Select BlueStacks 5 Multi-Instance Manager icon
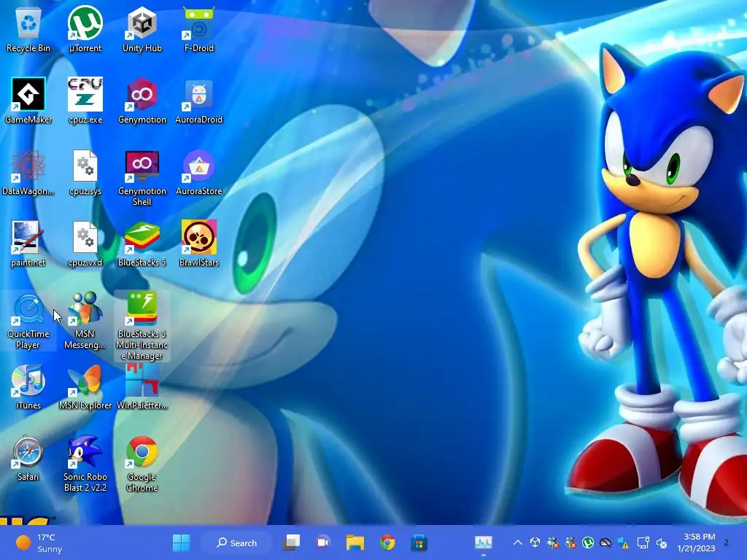Screen dimensions: 747x560 pyautogui.click(x=142, y=326)
